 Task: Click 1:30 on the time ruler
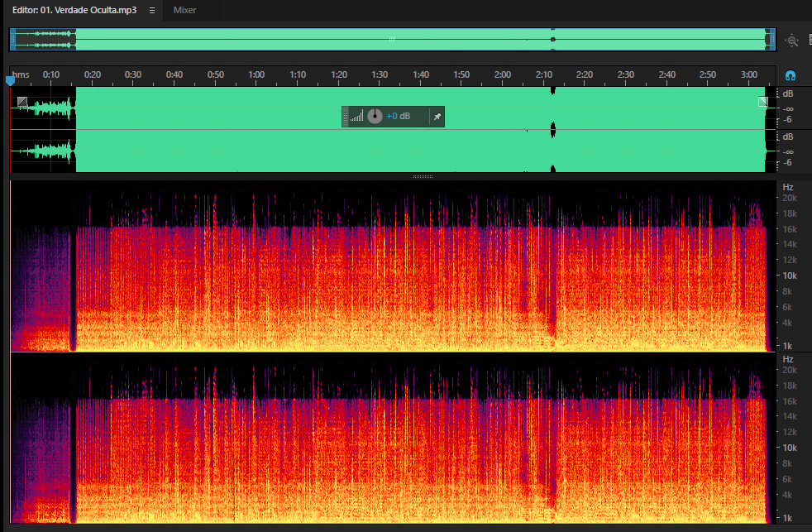(380, 74)
